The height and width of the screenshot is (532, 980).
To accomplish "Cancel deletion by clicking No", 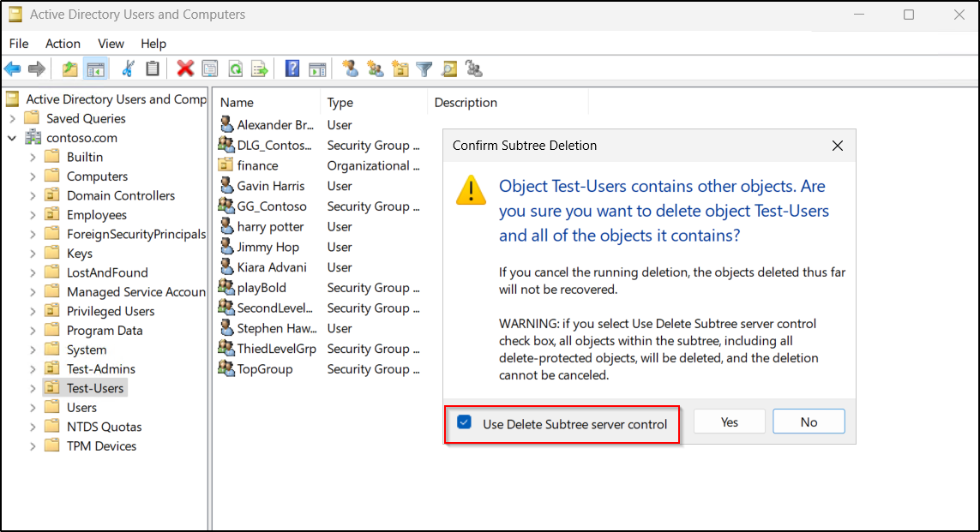I will [808, 421].
